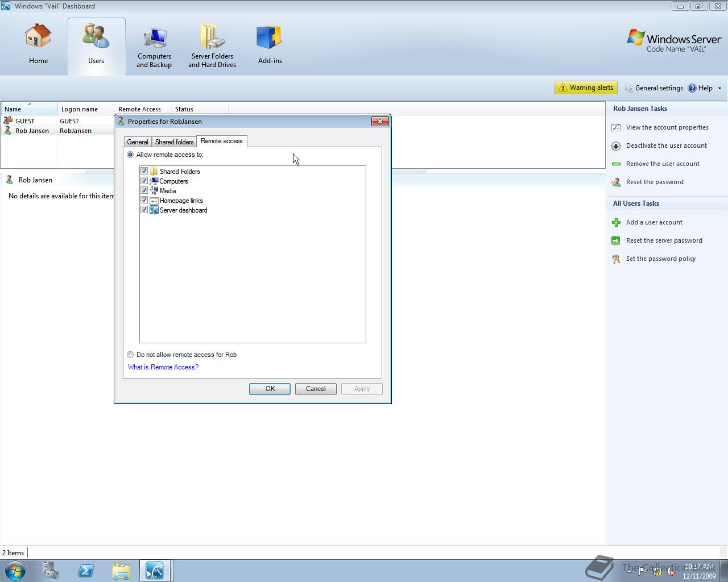This screenshot has height=582, width=728.
Task: Uncheck the Media checkbox
Action: tap(144, 190)
